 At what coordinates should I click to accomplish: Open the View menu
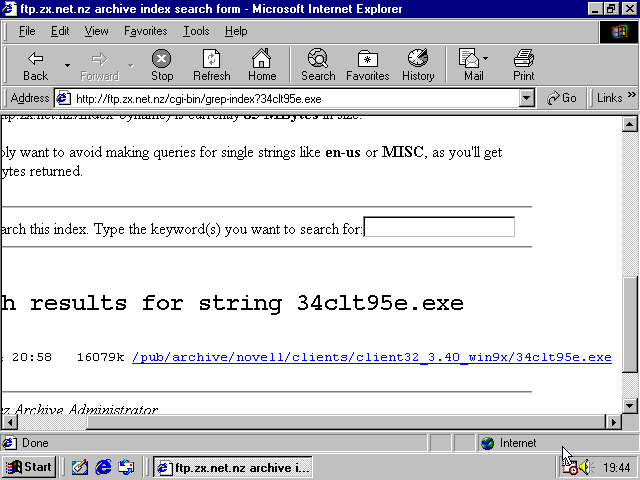(x=96, y=31)
